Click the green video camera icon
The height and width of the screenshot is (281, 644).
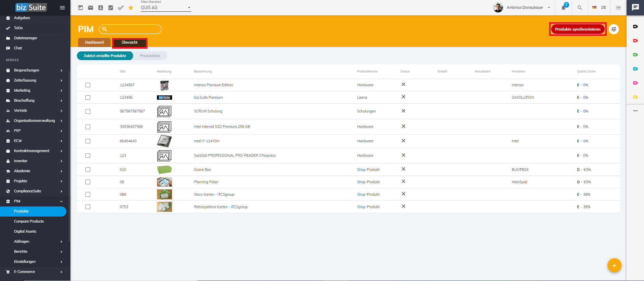[635, 55]
